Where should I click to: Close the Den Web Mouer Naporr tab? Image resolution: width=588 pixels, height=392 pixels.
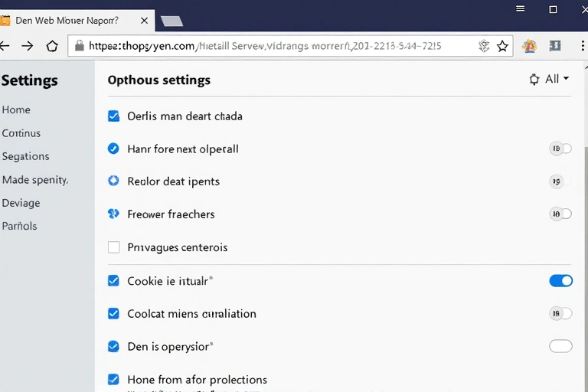[145, 21]
